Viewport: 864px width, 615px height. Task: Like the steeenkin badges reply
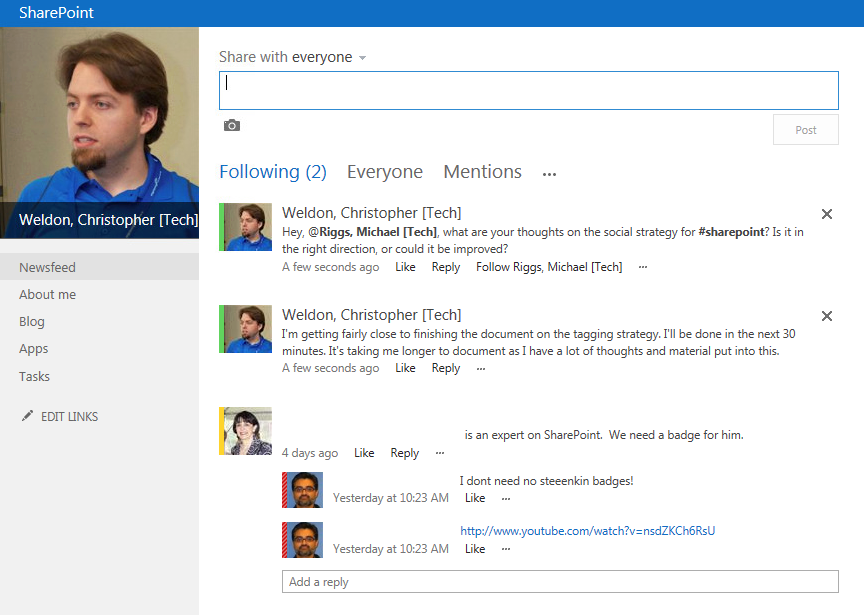pyautogui.click(x=474, y=498)
